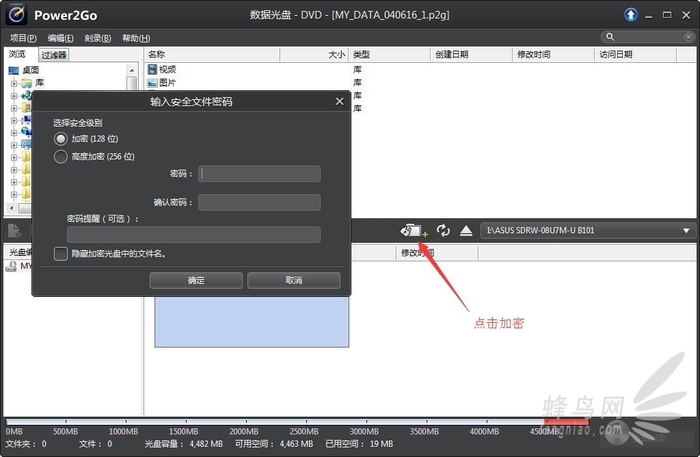This screenshot has height=457, width=700.
Task: Minimize the Power2Go window
Action: (649, 16)
